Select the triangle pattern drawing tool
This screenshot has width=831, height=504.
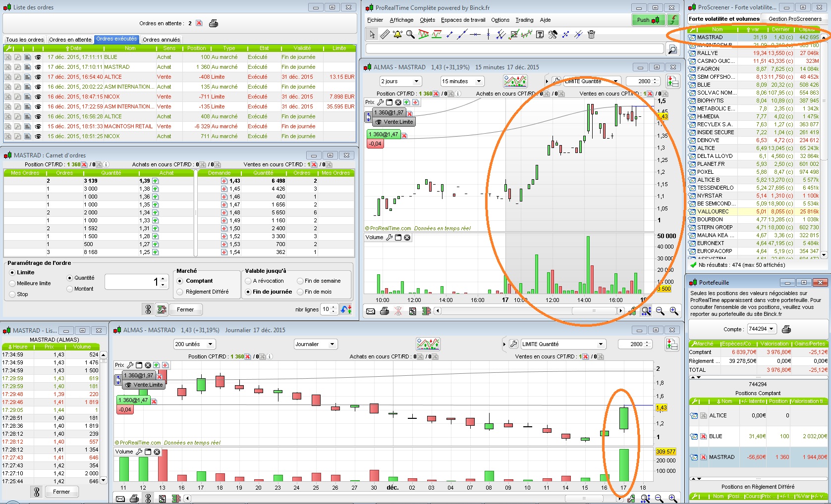coord(423,34)
